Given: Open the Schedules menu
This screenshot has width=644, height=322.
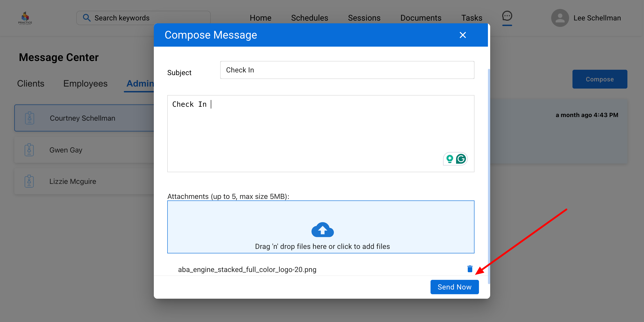Looking at the screenshot, I should [309, 18].
